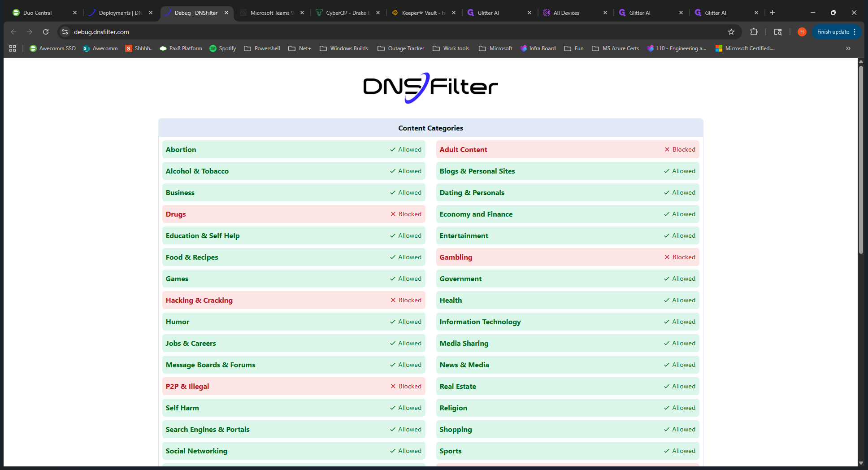The width and height of the screenshot is (868, 470).
Task: Expand the hidden bookmarks overflow chevron
Action: tap(848, 48)
